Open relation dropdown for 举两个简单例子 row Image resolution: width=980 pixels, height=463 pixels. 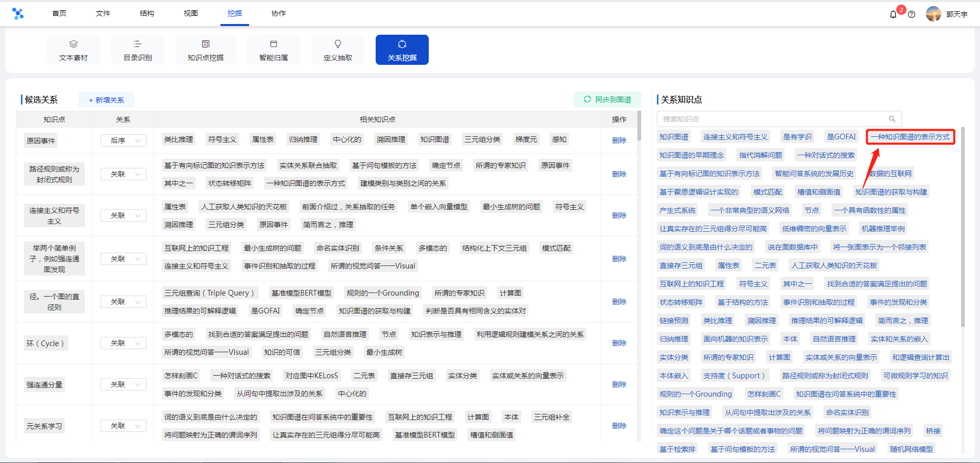[x=124, y=259]
